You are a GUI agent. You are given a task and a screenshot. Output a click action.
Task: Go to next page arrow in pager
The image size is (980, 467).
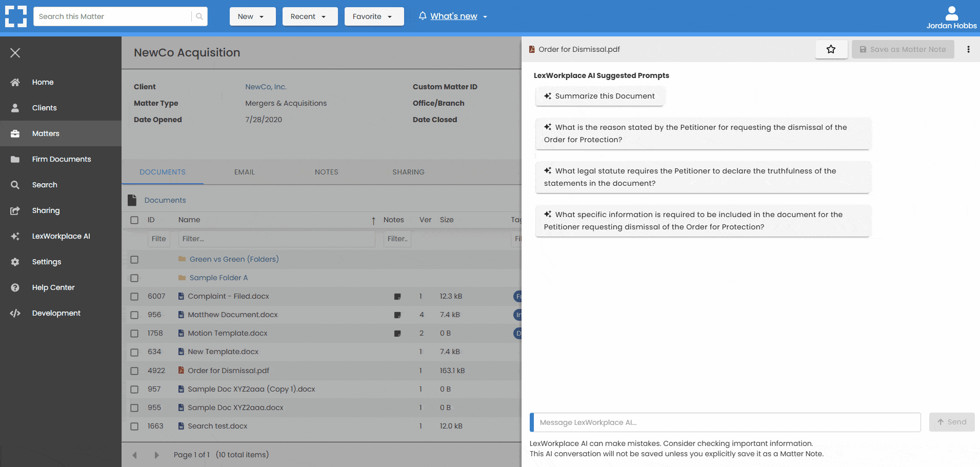coord(156,455)
